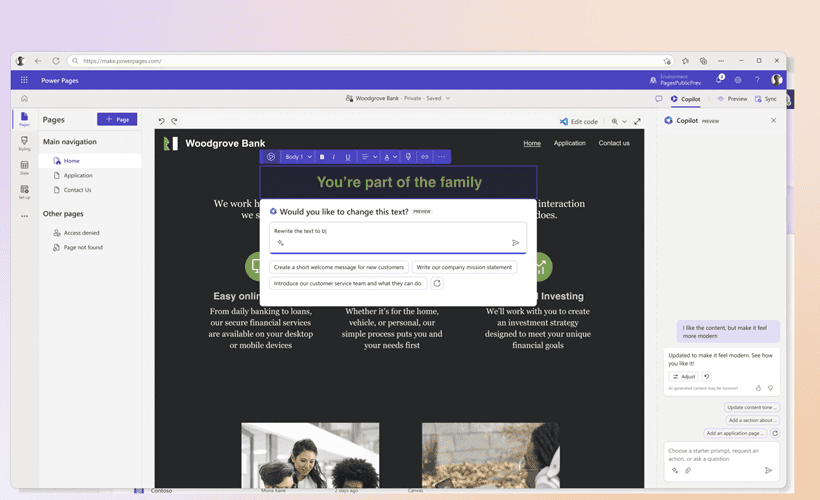Refresh the suggested prompts in text popup

tap(437, 283)
